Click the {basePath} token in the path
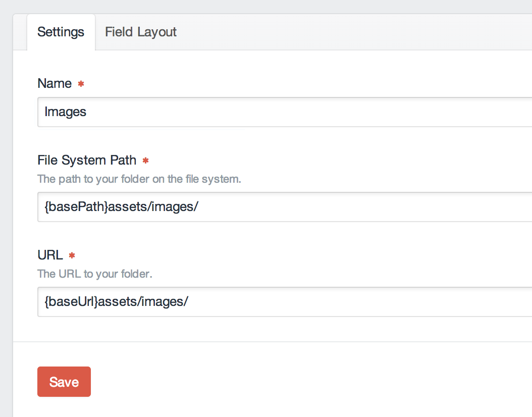 (x=76, y=207)
